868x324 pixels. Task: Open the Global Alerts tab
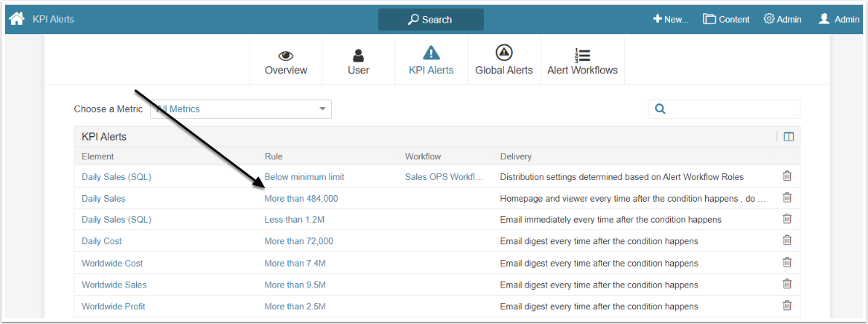(503, 62)
